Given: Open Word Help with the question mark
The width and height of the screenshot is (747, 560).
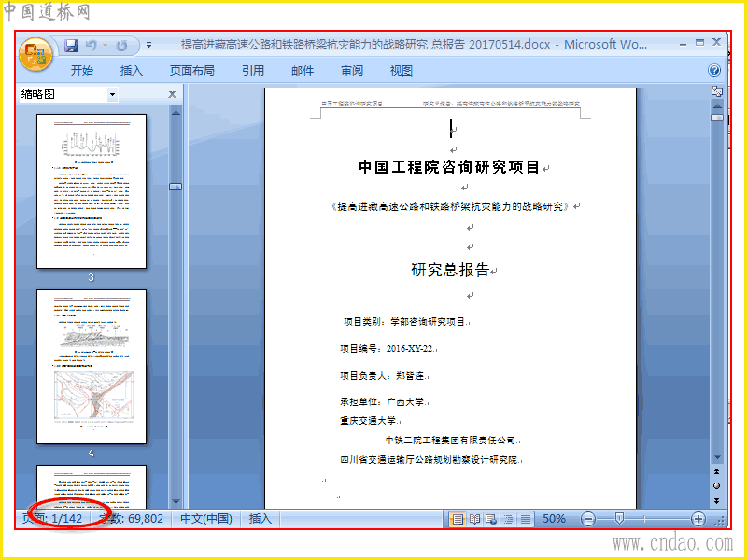Looking at the screenshot, I should (x=714, y=71).
